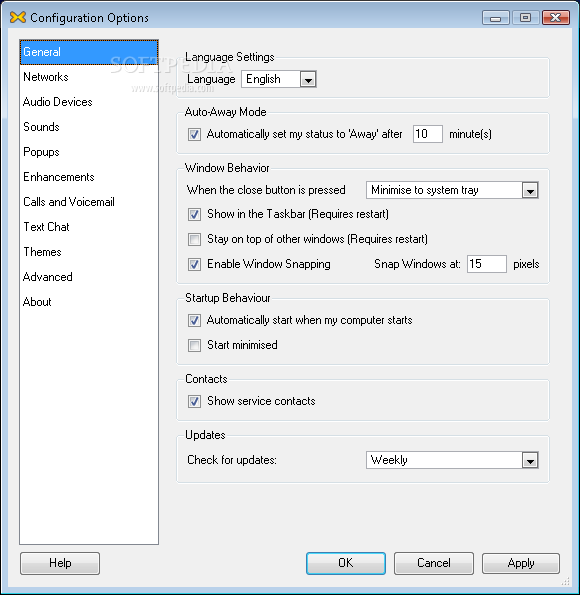Open the Networks settings page
This screenshot has width=580, height=595.
point(89,77)
